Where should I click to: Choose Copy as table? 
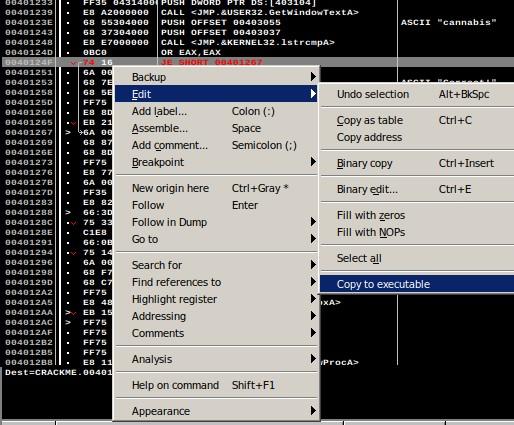(x=417, y=120)
